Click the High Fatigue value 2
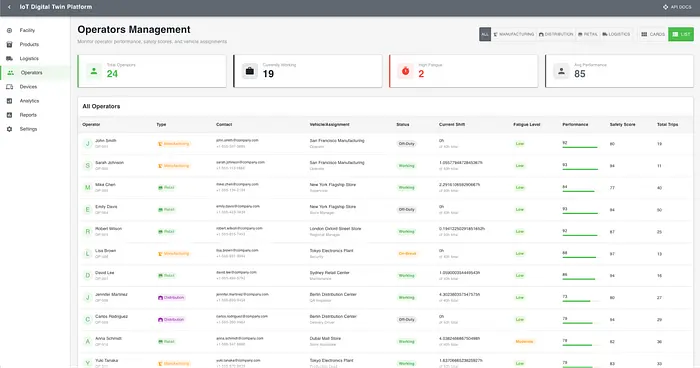Image resolution: width=700 pixels, height=368 pixels. pyautogui.click(x=421, y=74)
